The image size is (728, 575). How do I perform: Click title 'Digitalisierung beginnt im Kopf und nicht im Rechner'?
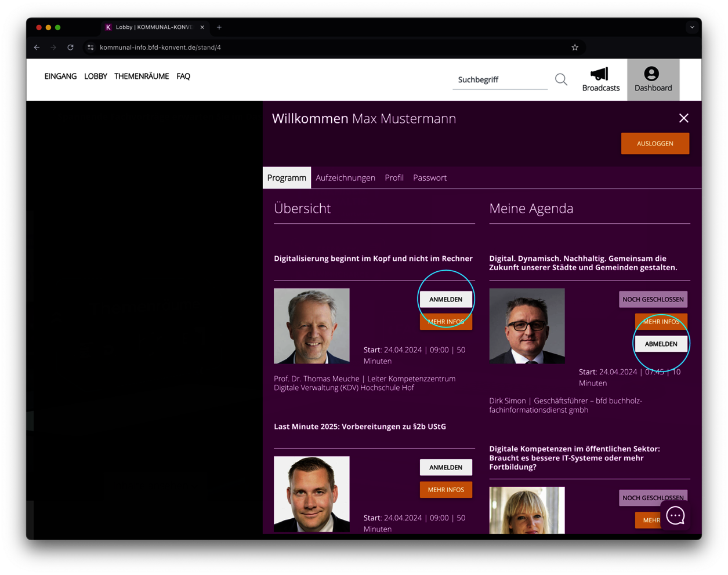point(373,259)
